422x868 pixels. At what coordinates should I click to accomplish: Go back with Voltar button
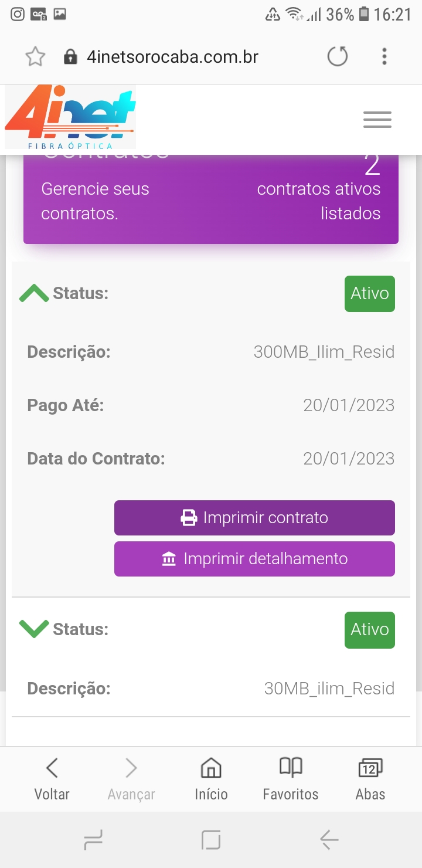pyautogui.click(x=52, y=778)
